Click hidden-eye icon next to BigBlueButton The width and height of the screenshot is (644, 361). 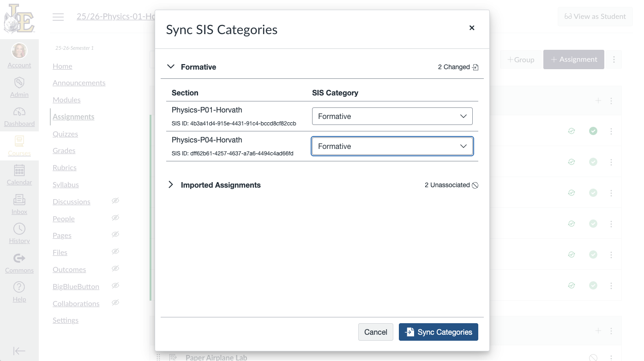click(x=115, y=285)
